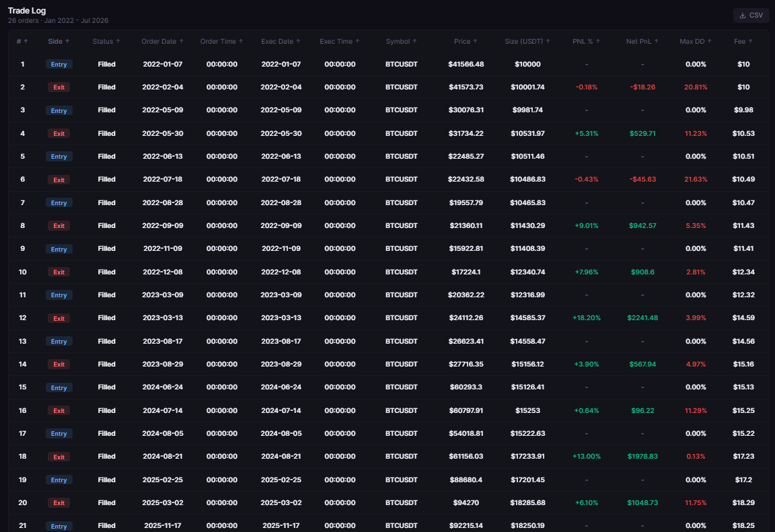Click price $94270
Viewport: 775px width, 532px height.
click(x=466, y=502)
